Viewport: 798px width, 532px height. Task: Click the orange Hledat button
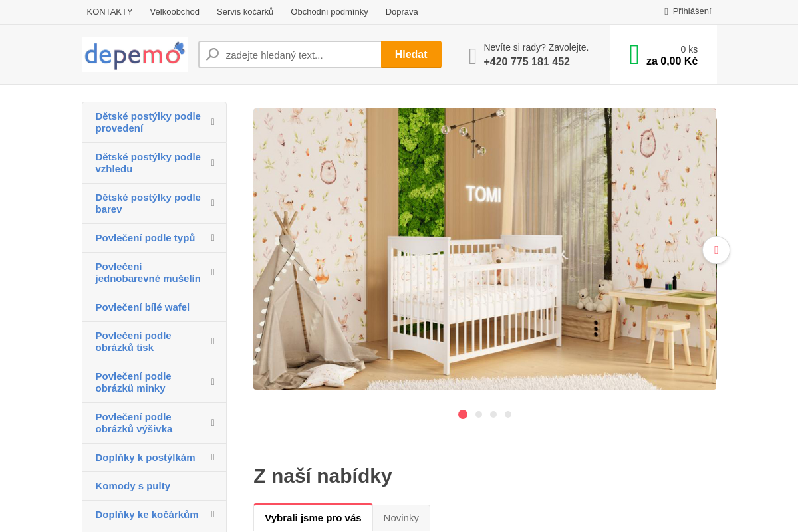(411, 55)
